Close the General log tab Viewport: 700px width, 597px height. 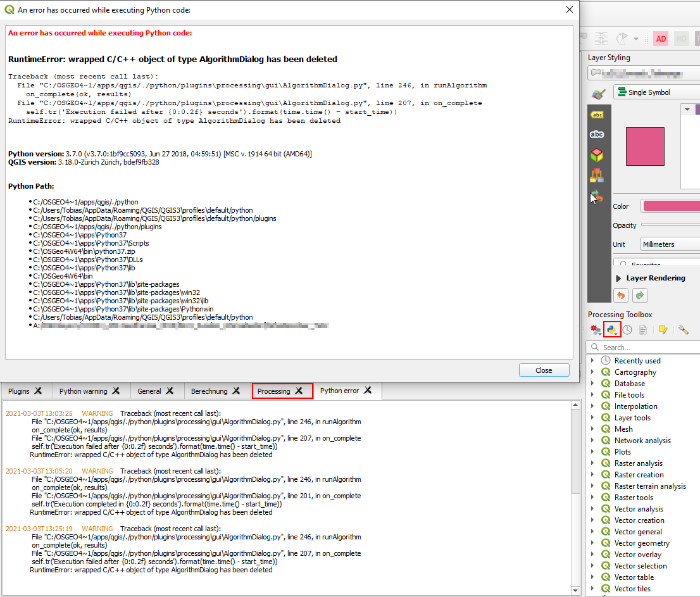pyautogui.click(x=170, y=391)
